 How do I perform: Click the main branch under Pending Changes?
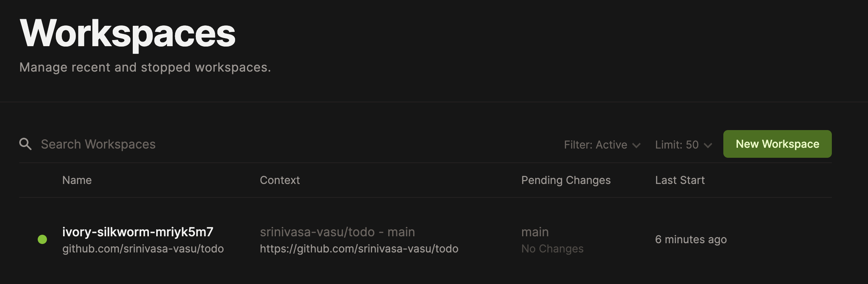(x=535, y=232)
